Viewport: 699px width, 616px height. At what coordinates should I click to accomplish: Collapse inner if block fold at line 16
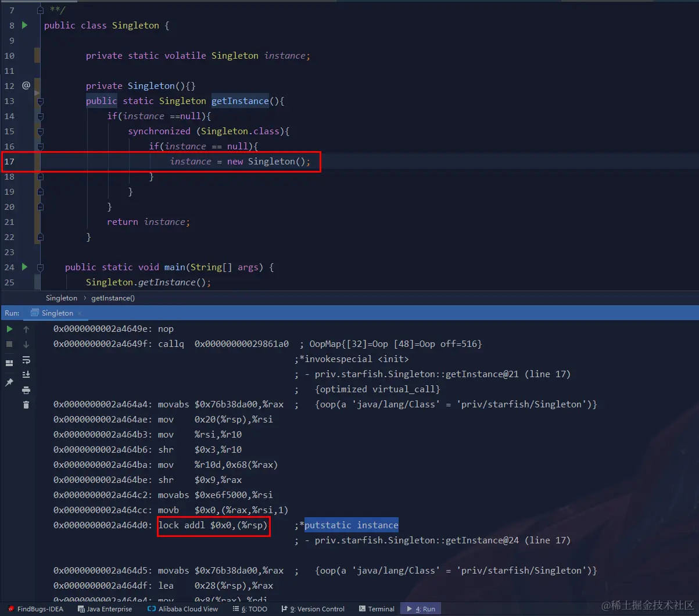40,146
